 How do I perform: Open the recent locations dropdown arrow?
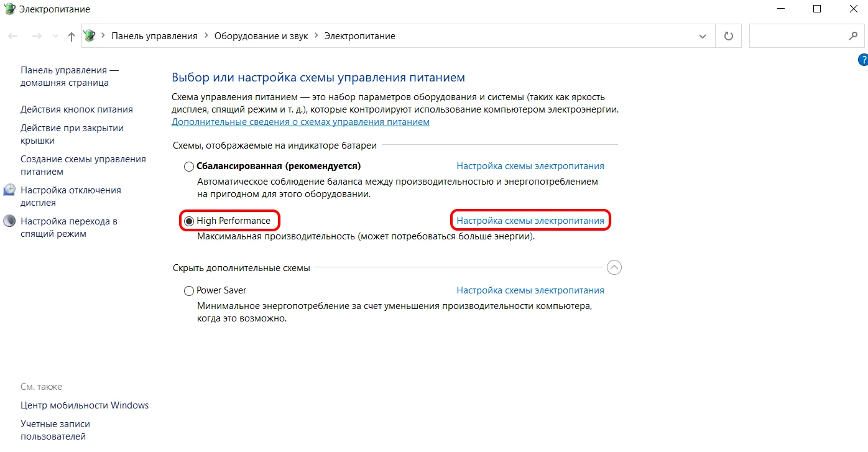55,37
